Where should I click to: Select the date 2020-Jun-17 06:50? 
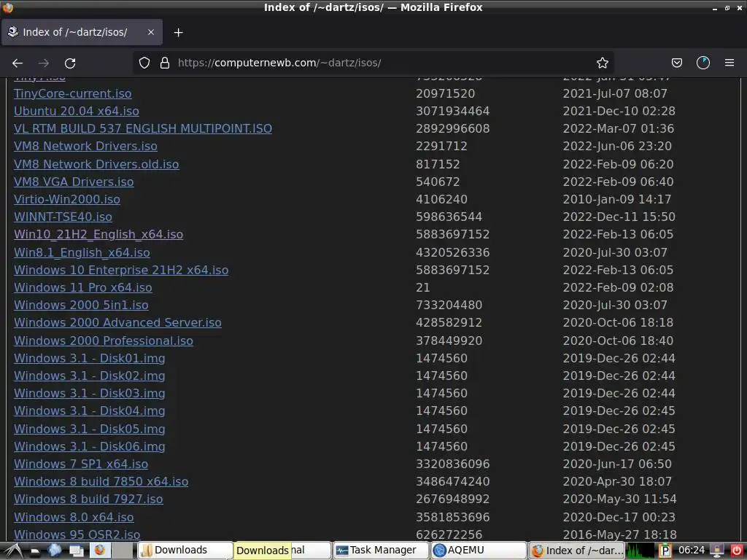617,464
